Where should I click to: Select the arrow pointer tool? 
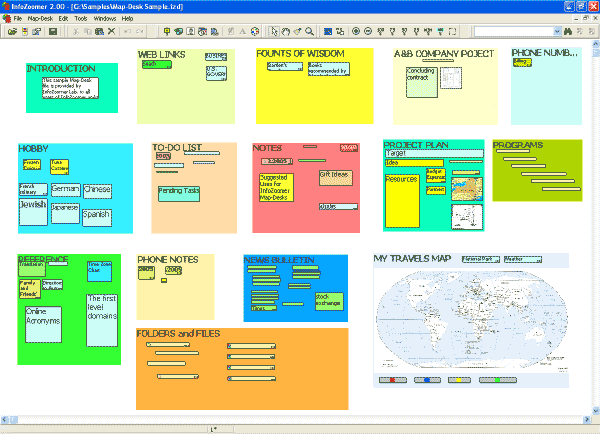tap(274, 31)
